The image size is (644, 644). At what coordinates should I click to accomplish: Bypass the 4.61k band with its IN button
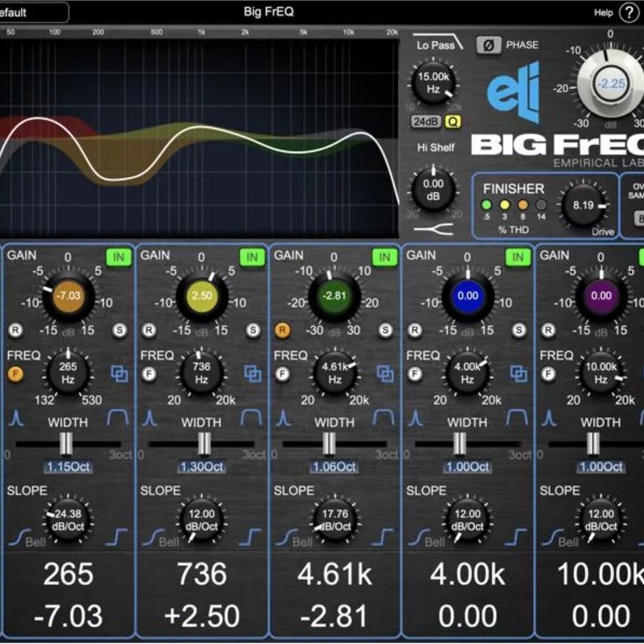(385, 258)
